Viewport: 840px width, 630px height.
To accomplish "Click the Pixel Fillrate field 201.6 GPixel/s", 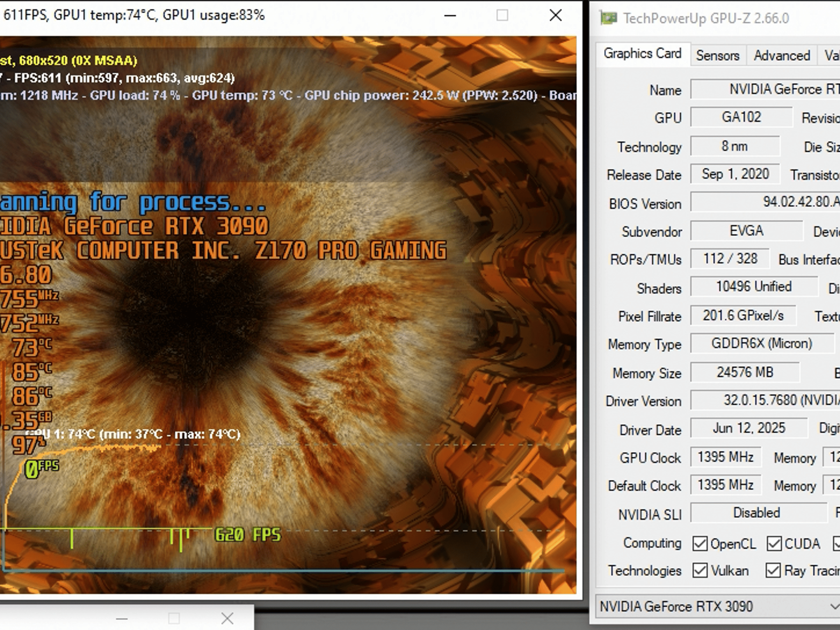I will pyautogui.click(x=743, y=315).
